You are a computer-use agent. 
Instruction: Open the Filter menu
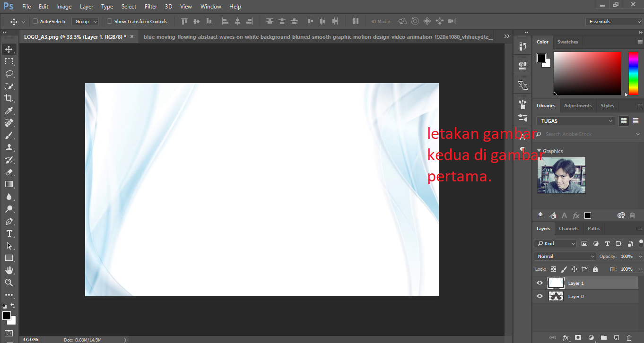click(150, 6)
